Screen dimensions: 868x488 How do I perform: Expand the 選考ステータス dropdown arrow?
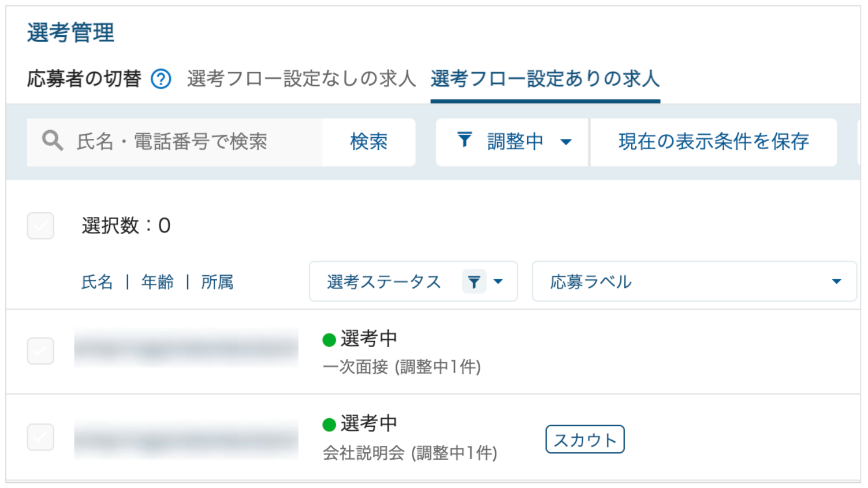(498, 282)
